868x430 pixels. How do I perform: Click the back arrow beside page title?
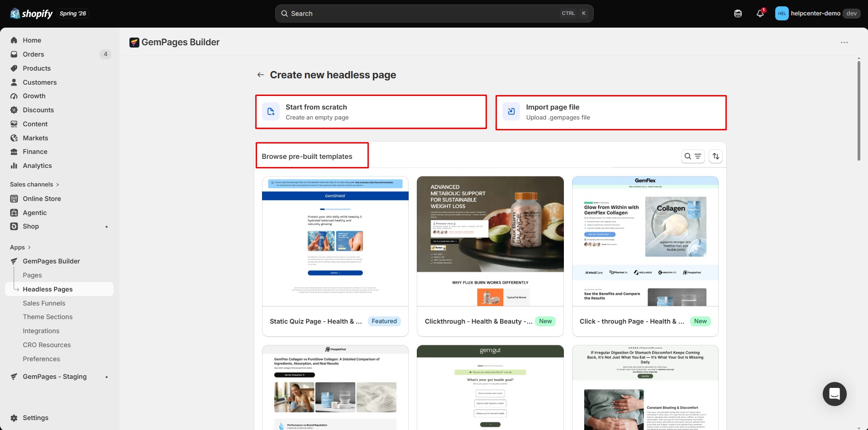pos(260,75)
